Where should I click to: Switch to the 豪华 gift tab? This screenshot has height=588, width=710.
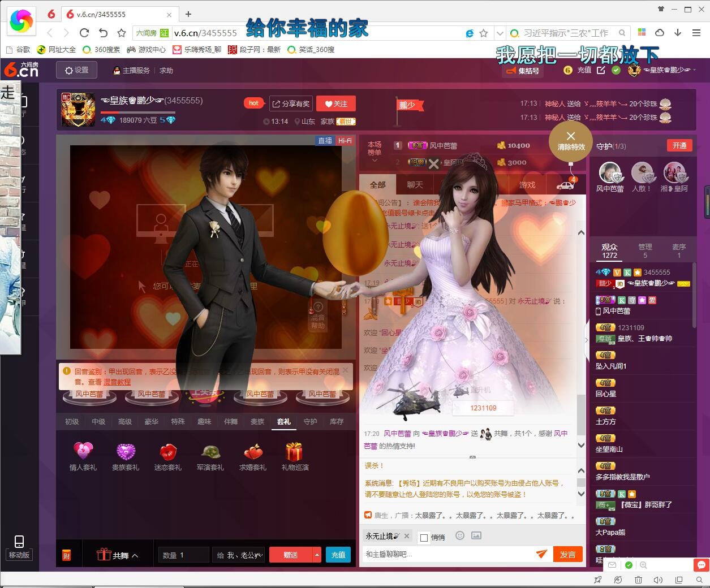(x=151, y=421)
